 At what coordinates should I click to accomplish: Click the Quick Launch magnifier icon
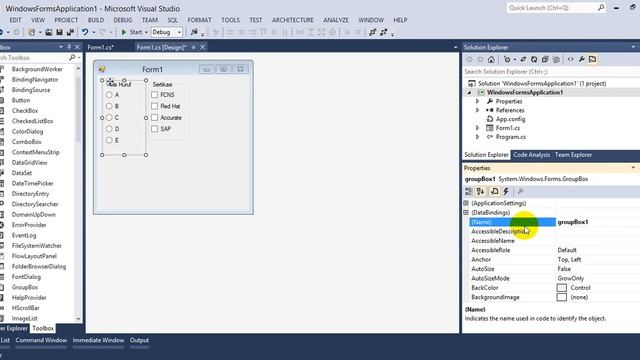pyautogui.click(x=601, y=8)
